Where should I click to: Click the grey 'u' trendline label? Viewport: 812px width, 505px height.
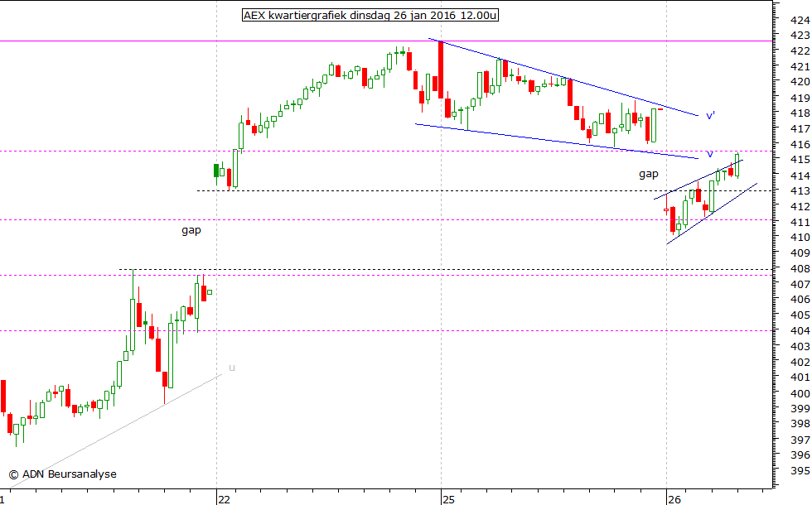coord(232,368)
